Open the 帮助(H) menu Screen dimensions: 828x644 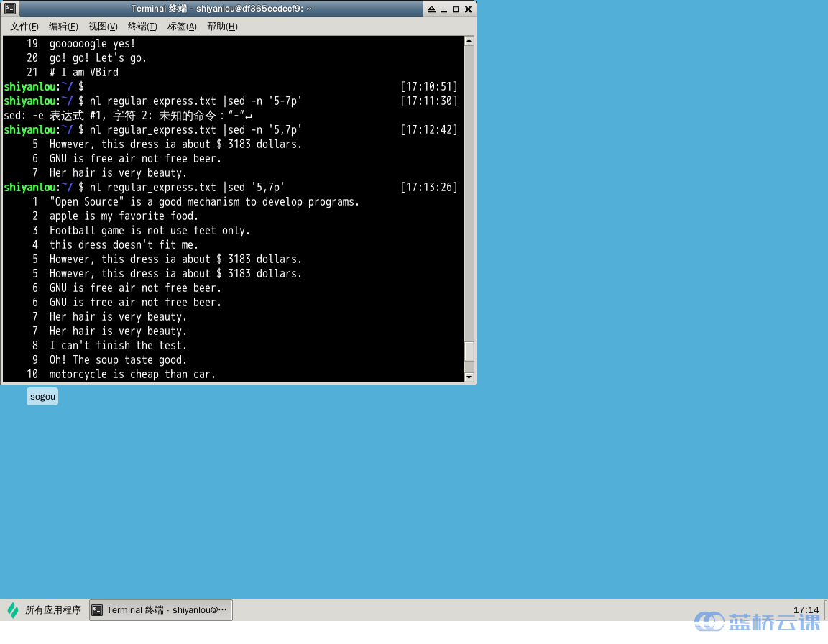pos(222,27)
